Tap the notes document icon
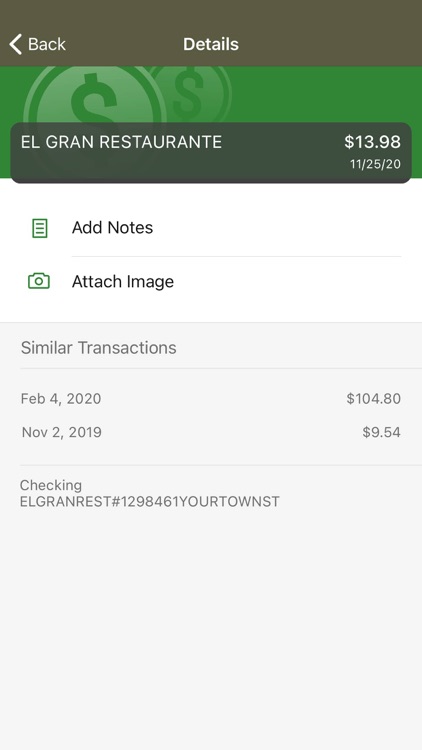The image size is (422, 750). coord(39,228)
